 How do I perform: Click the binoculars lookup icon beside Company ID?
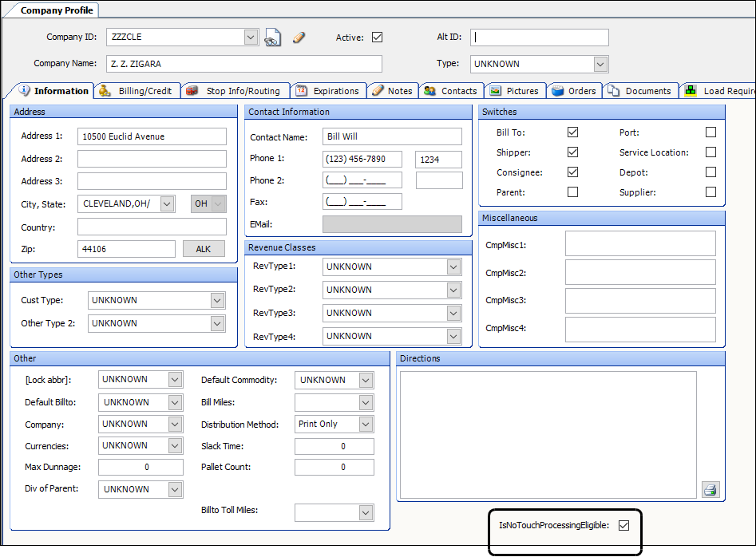coord(273,38)
